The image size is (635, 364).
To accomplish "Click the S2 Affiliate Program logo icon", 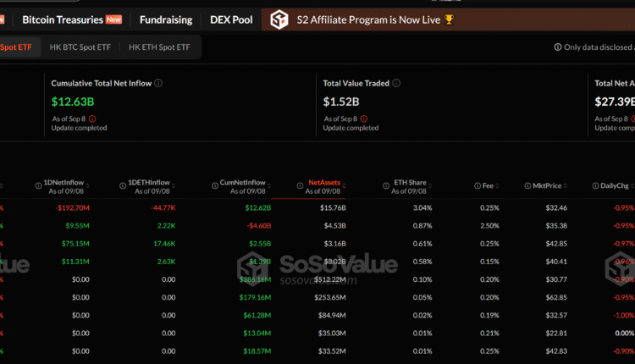I will [279, 19].
